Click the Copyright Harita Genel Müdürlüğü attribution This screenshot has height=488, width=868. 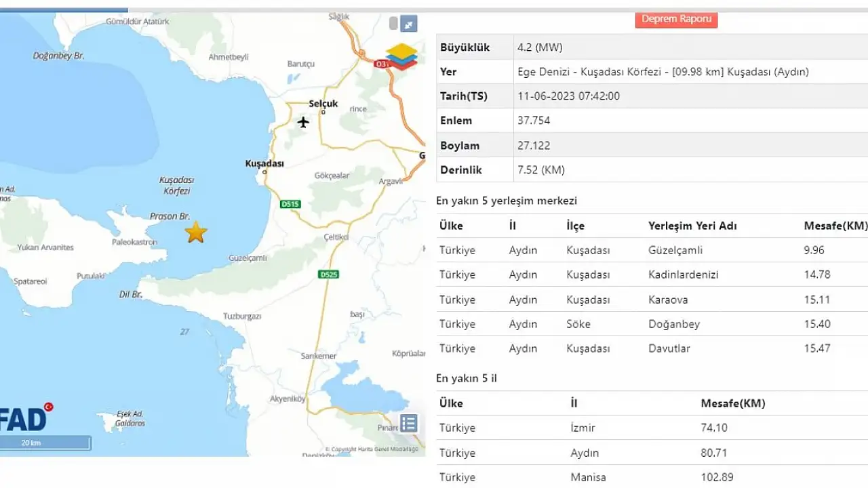[372, 449]
